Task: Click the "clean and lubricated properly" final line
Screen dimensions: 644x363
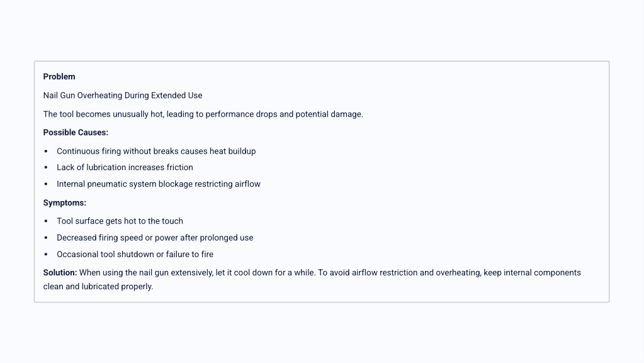Action: [98, 286]
